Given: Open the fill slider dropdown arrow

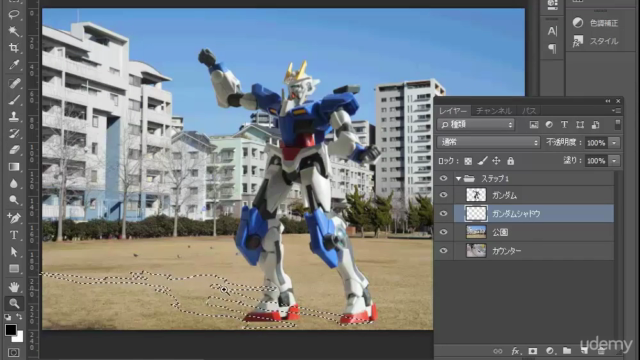Looking at the screenshot, I should click(614, 161).
